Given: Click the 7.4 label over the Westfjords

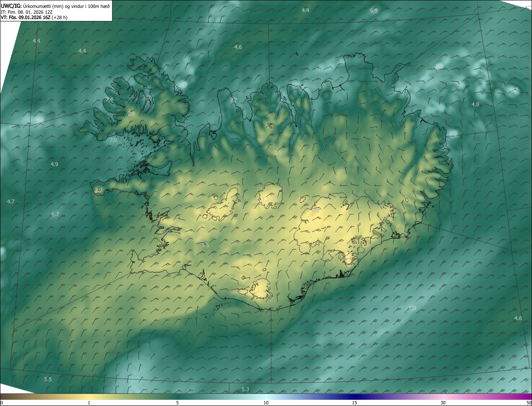Looking at the screenshot, I should (x=109, y=100).
